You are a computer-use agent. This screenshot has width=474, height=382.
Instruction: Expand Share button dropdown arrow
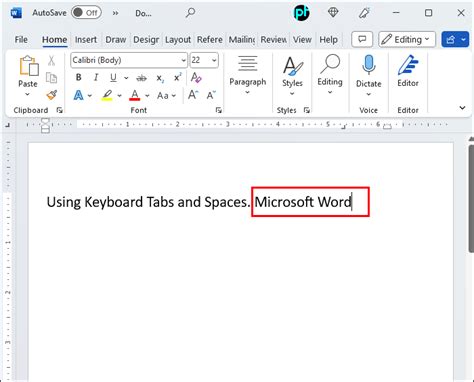464,39
